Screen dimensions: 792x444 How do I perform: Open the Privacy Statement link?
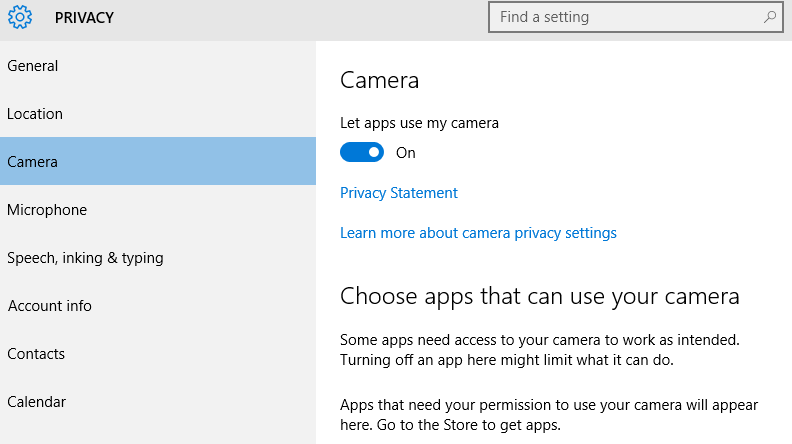399,193
